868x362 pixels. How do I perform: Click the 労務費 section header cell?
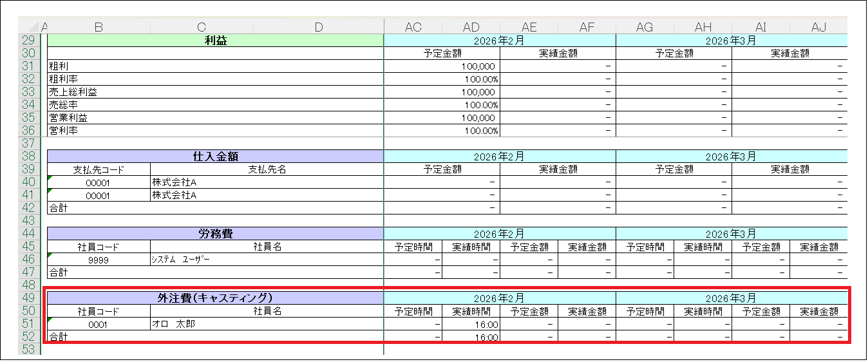pyautogui.click(x=215, y=233)
